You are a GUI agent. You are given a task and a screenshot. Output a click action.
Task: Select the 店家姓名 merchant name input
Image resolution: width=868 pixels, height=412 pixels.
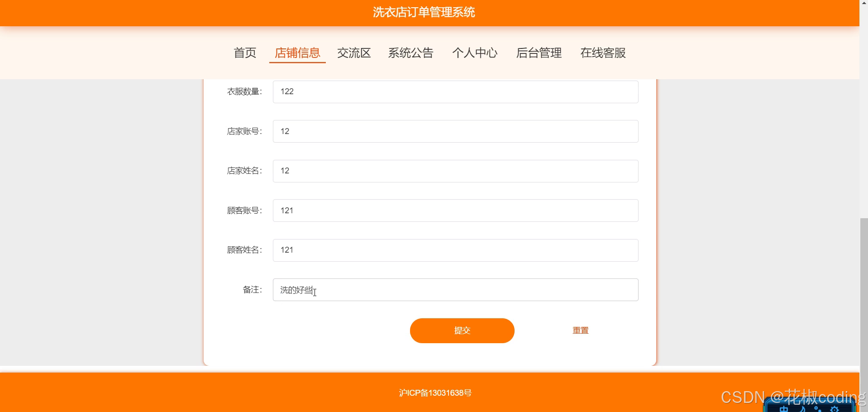click(x=454, y=171)
